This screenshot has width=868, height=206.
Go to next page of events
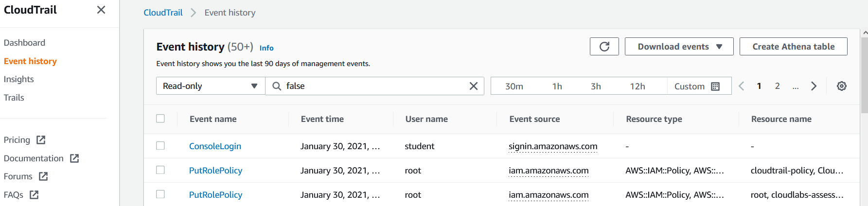[x=814, y=86]
